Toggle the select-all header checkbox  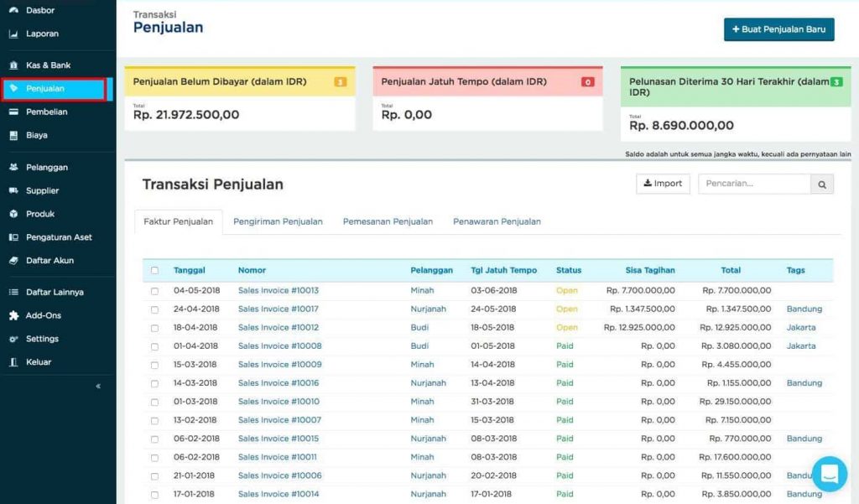point(154,271)
